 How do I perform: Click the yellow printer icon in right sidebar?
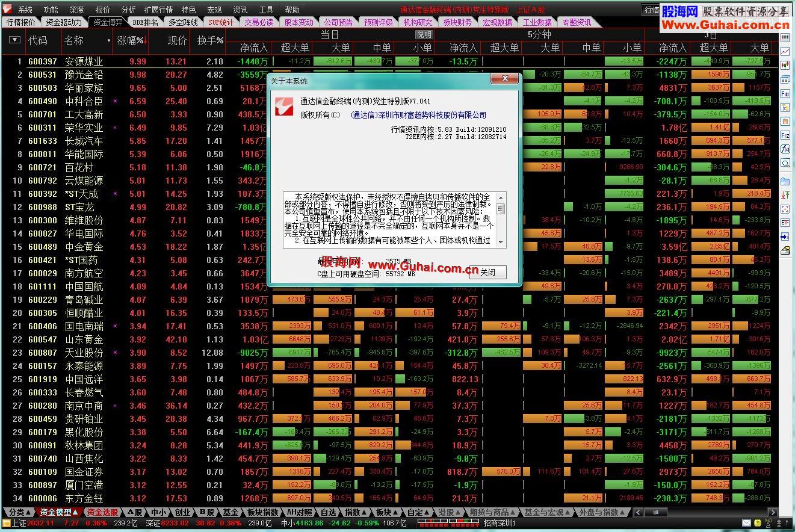pyautogui.click(x=785, y=251)
